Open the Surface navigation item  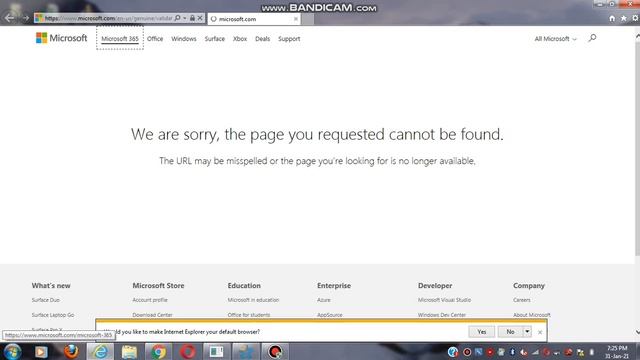[215, 39]
